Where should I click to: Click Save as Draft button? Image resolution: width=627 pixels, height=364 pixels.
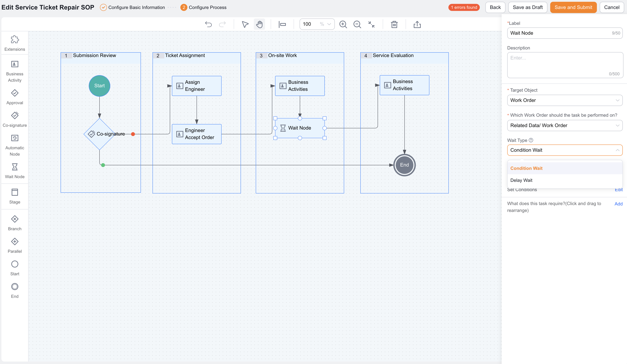pyautogui.click(x=527, y=7)
